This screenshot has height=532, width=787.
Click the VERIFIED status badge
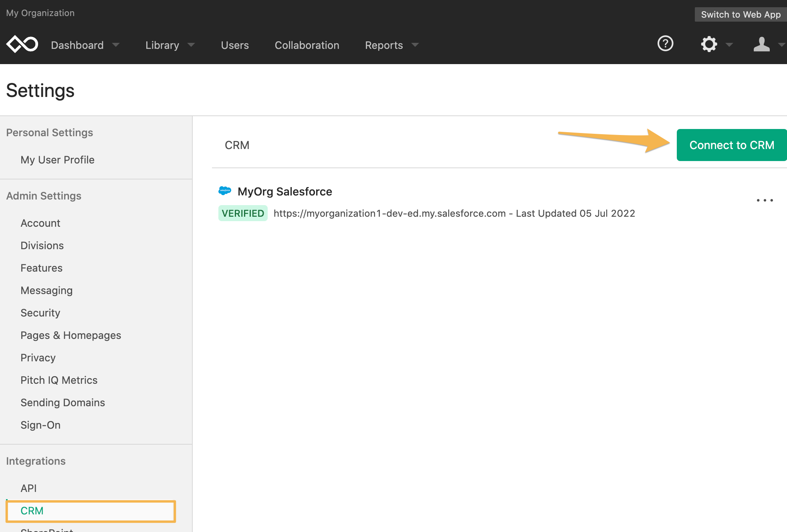(x=243, y=213)
